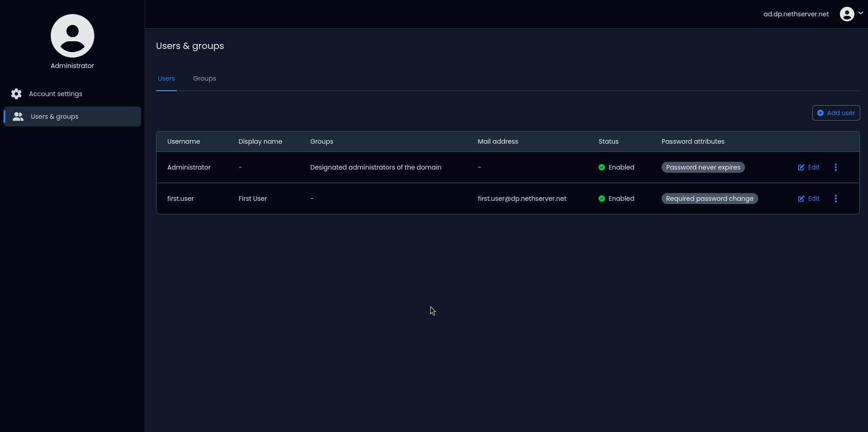Switch to the Groups tab
This screenshot has height=432, width=868.
pyautogui.click(x=205, y=78)
